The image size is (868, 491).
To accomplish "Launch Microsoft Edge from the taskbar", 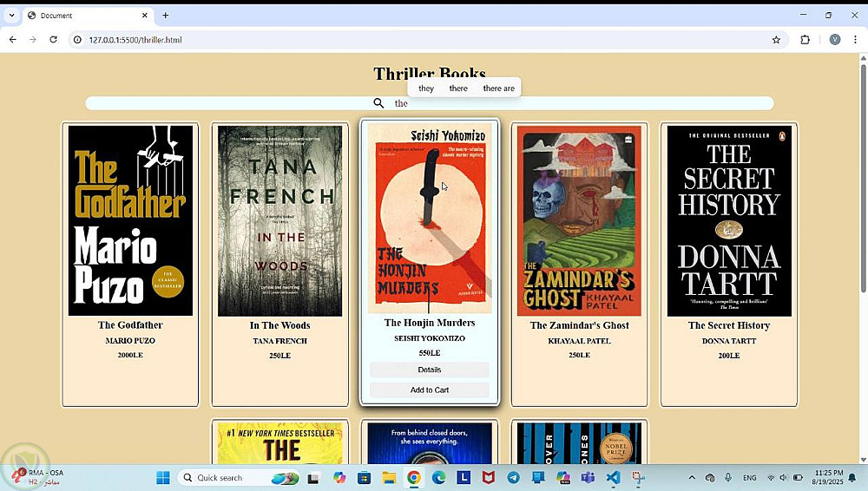I will pos(438,478).
